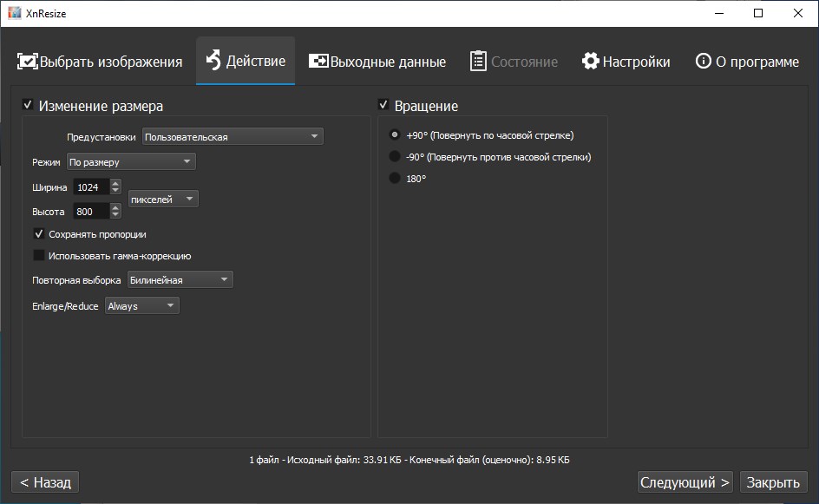Open the О программе tab
Viewport: 819px width, 504px height.
click(746, 61)
